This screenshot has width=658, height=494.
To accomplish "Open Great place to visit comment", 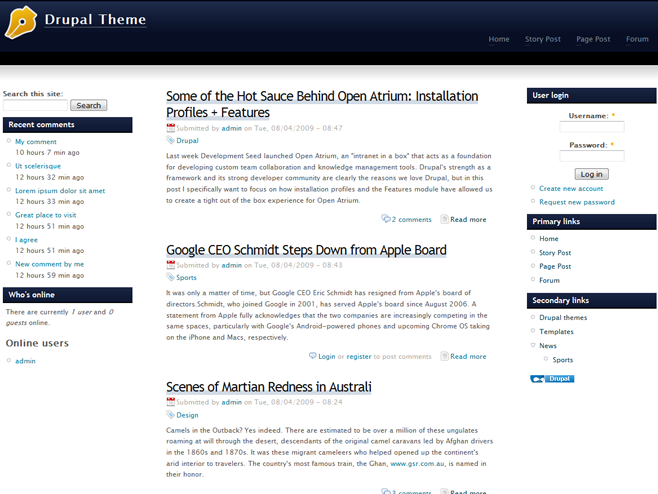I will point(46,215).
